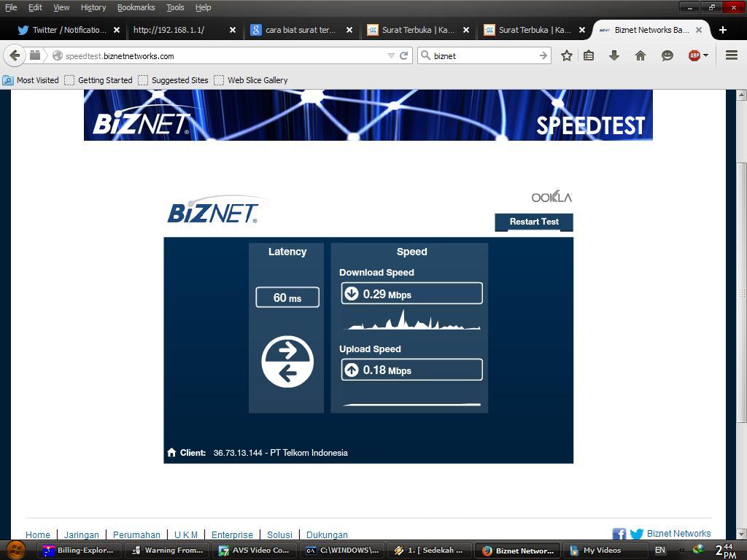Screen dimensions: 747x560
Task: Go to the Firefox home icon
Action: (x=640, y=55)
